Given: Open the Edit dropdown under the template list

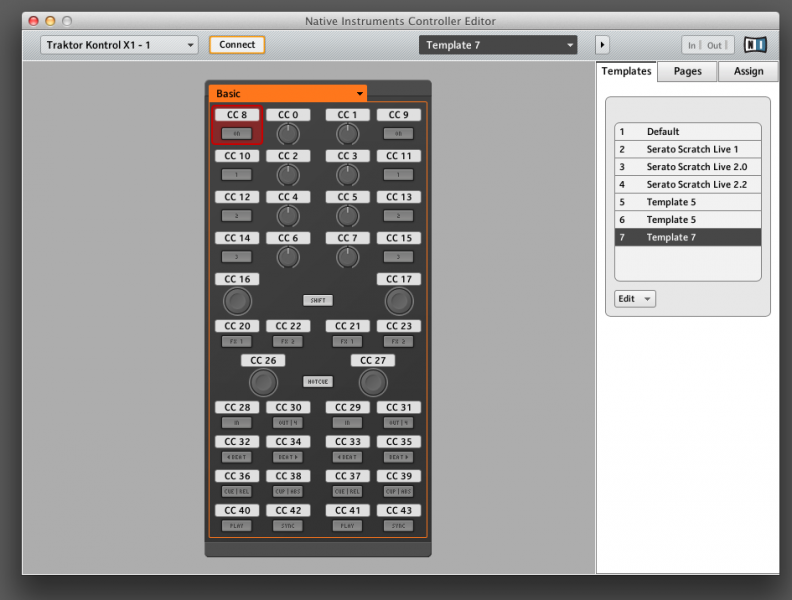Looking at the screenshot, I should point(635,299).
